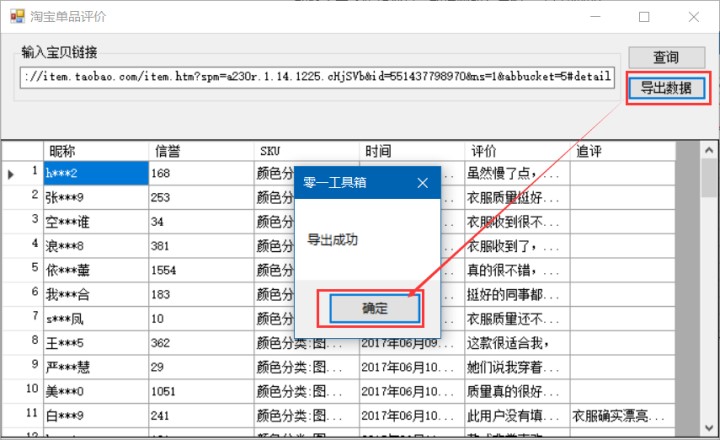
Task: Sort by 信誉 column header
Action: (200, 150)
